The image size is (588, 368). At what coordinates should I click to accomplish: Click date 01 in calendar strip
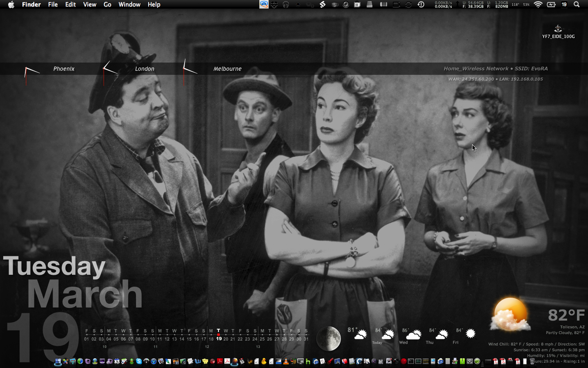coord(87,339)
